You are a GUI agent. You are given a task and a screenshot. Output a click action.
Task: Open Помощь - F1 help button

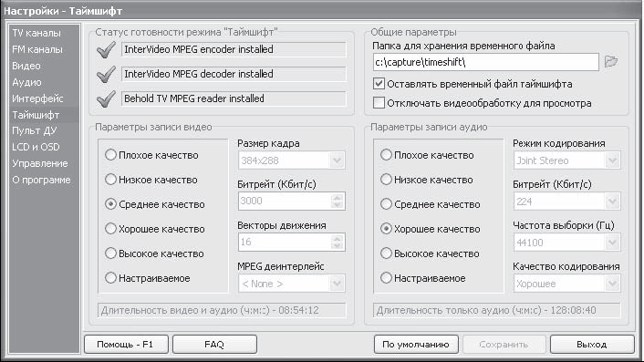click(x=126, y=345)
